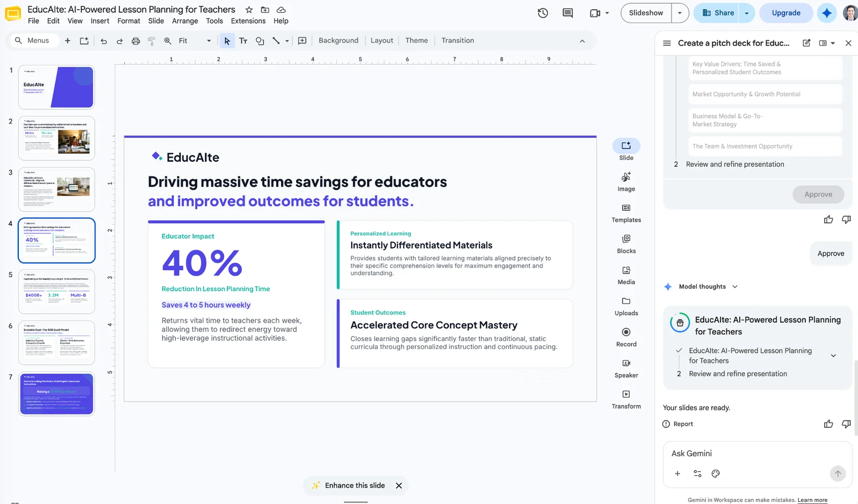Viewport: 858px width, 504px height.
Task: Collapse the EducAlte task list chevron
Action: tap(833, 355)
